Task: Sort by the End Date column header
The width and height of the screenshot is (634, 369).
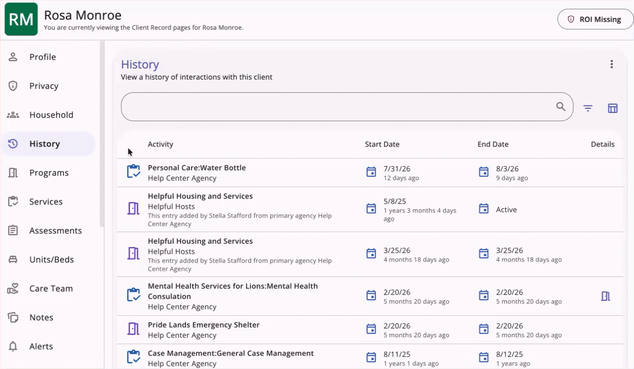Action: click(493, 144)
